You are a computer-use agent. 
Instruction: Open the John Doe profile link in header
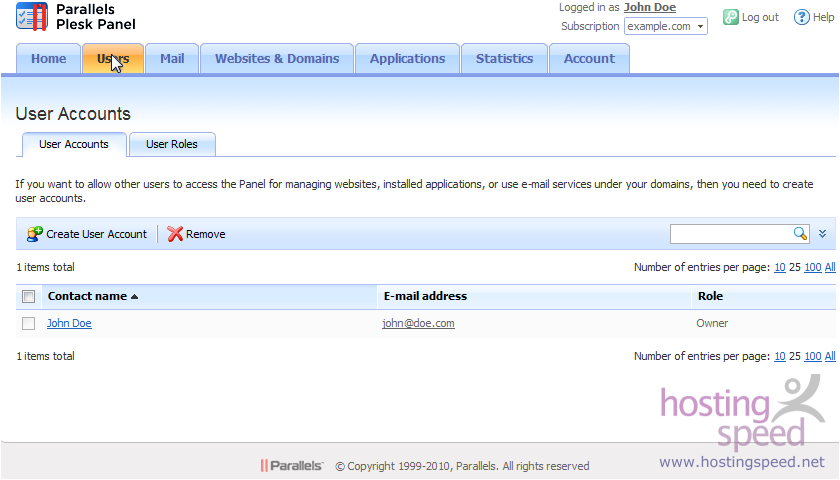pyautogui.click(x=650, y=8)
